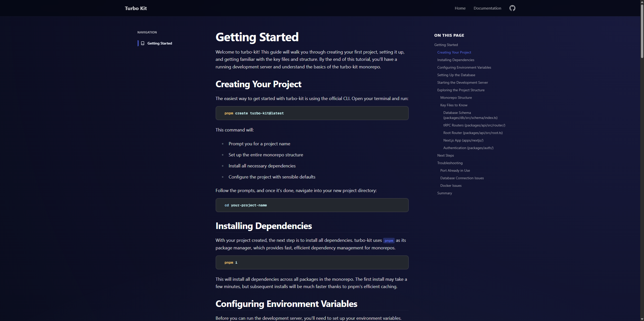The height and width of the screenshot is (321, 644).
Task: Select Getting Started in the navigation sidebar
Action: [159, 43]
